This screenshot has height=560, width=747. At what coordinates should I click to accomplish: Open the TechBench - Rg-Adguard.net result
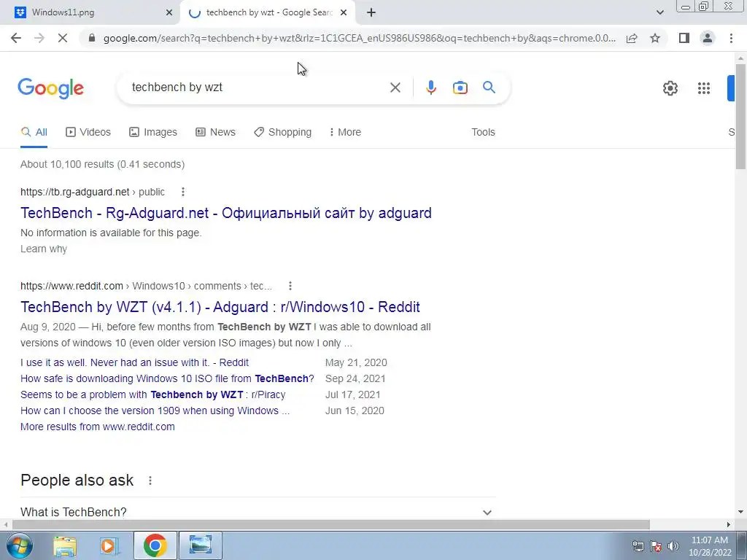pyautogui.click(x=226, y=213)
